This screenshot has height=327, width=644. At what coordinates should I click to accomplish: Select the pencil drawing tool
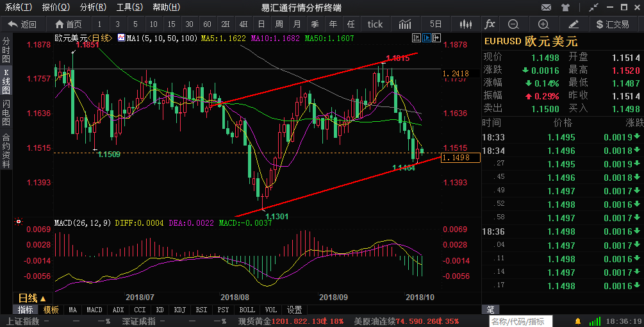pos(574,24)
